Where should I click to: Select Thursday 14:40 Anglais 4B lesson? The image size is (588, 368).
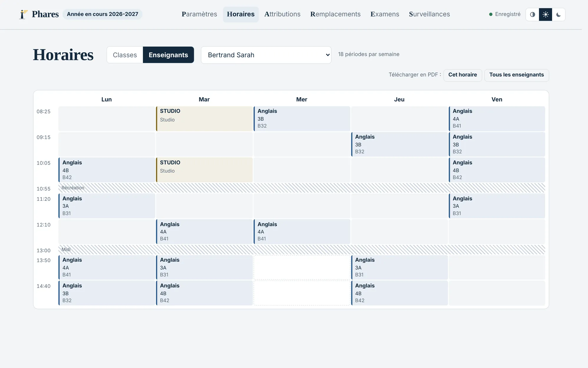pos(400,293)
